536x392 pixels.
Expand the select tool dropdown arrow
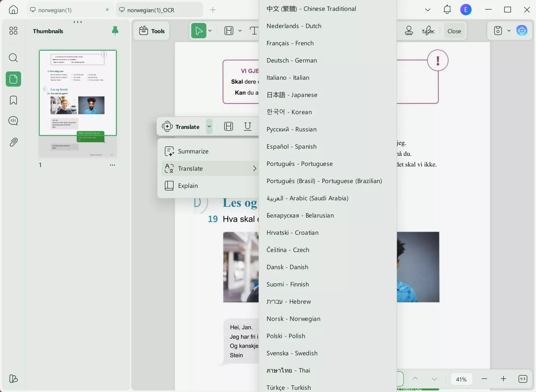(210, 31)
